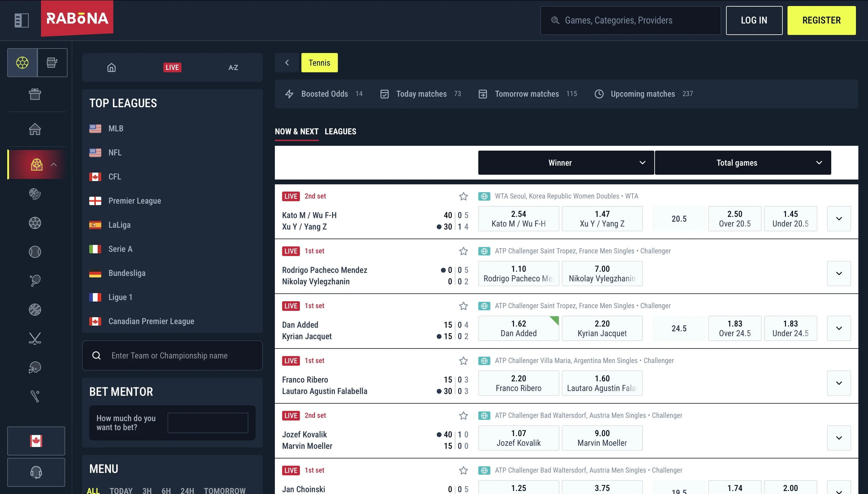Expand more markets for Kato M / Wu F-H
Image resolution: width=868 pixels, height=494 pixels.
click(x=839, y=219)
